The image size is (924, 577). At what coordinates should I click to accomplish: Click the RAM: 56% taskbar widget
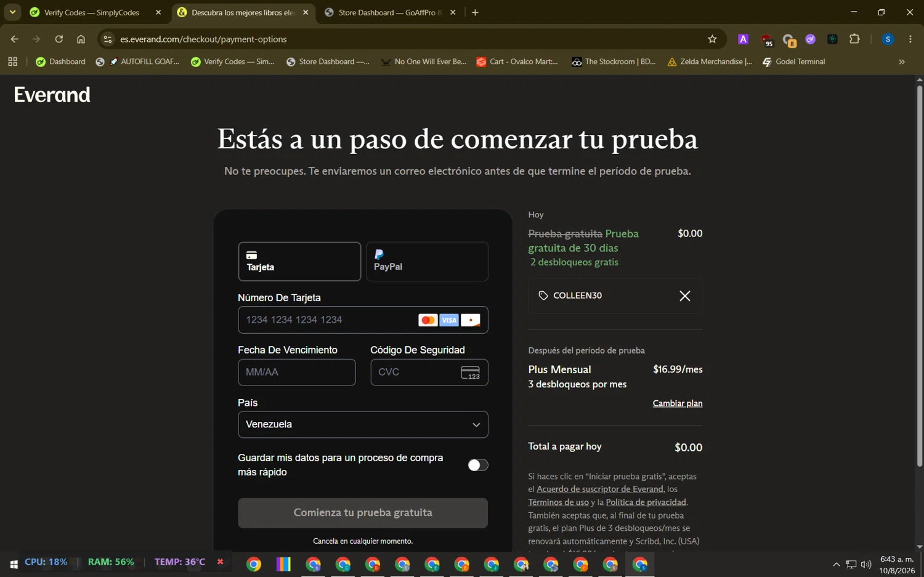111,562
